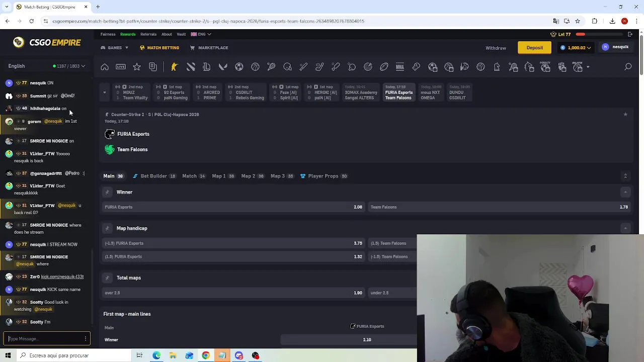Click the Withdraw button
Screen dimensions: 644x362
coord(496,48)
